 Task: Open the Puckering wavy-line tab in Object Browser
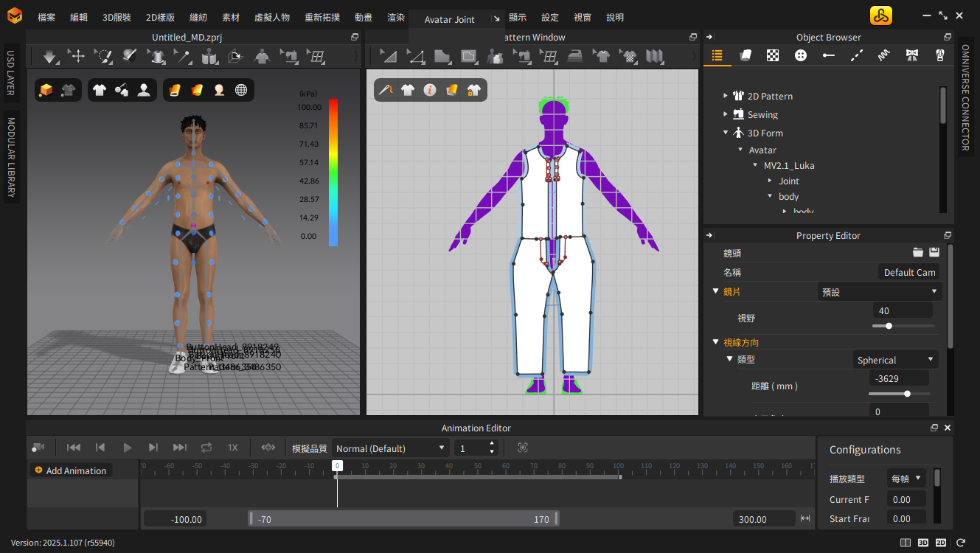point(884,55)
